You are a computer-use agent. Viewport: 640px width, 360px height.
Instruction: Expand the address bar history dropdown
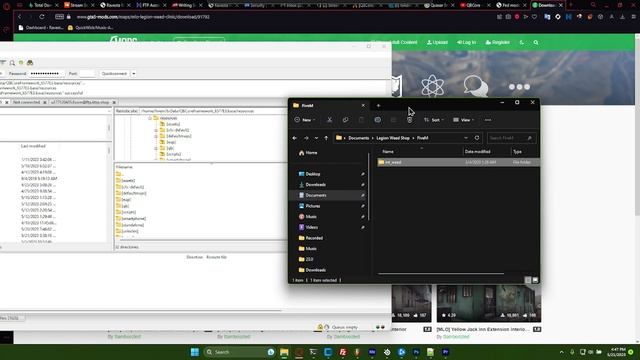coord(466,138)
